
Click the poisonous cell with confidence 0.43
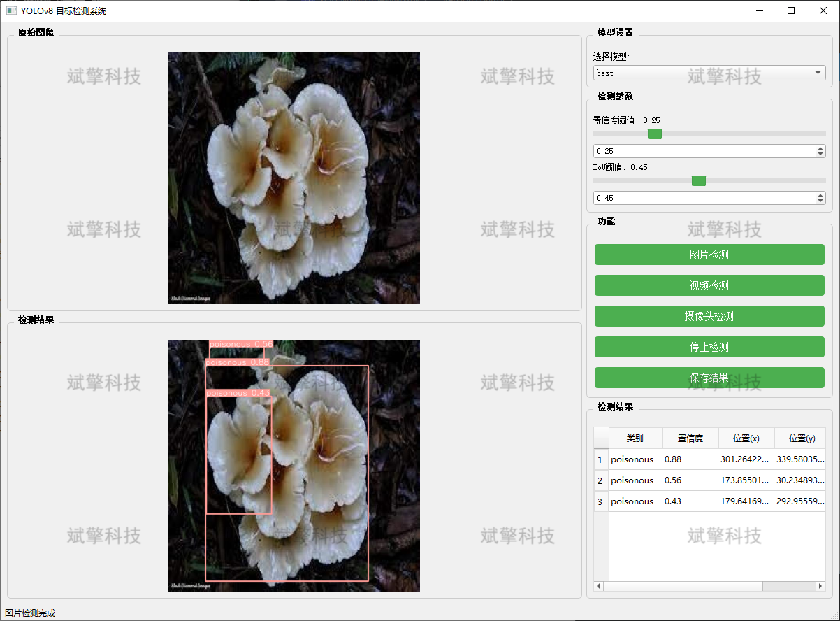point(635,501)
